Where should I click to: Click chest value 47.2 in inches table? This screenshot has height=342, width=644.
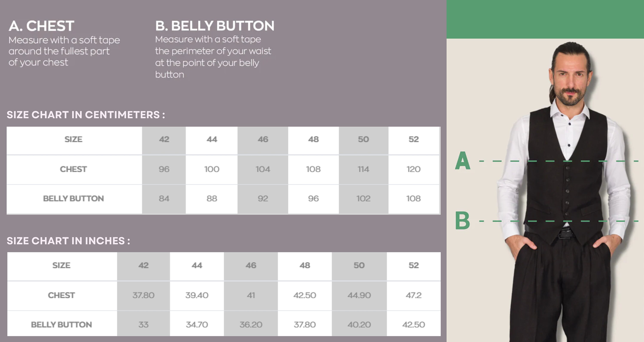coord(413,295)
